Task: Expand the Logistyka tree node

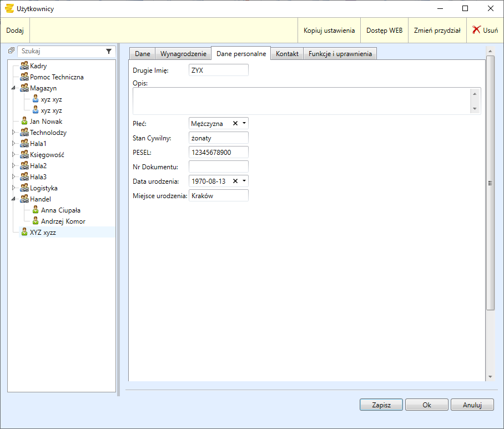Action: coord(14,188)
